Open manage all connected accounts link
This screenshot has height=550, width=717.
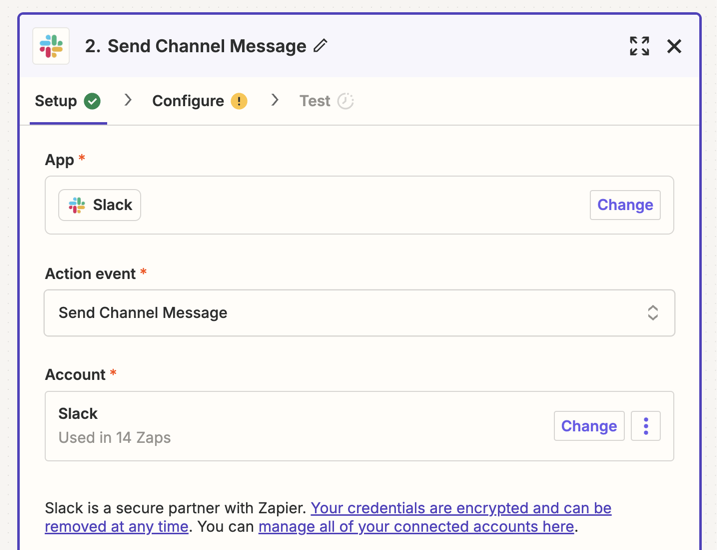[x=416, y=527]
